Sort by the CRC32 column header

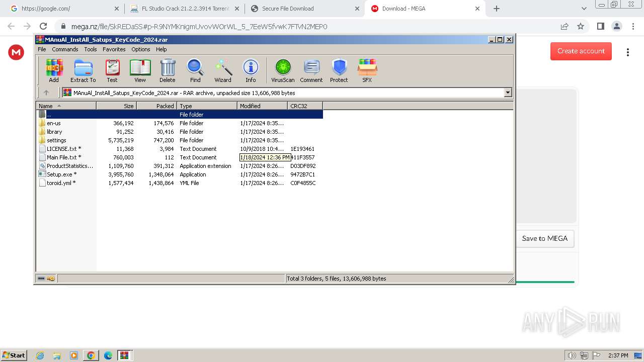coord(305,106)
